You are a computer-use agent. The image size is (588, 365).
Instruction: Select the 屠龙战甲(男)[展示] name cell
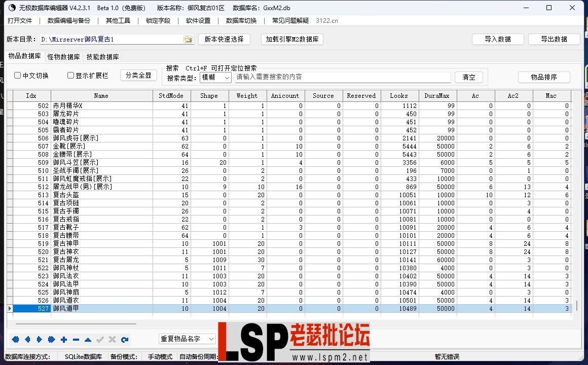pos(101,187)
